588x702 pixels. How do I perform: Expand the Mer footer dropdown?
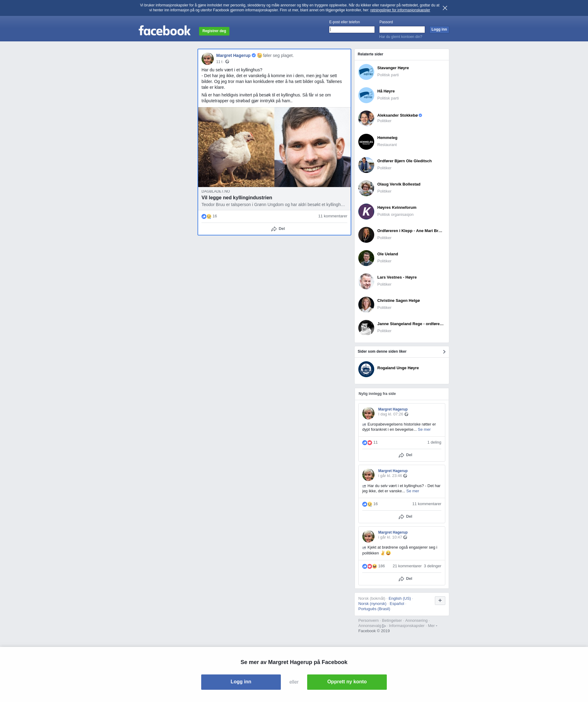click(432, 626)
